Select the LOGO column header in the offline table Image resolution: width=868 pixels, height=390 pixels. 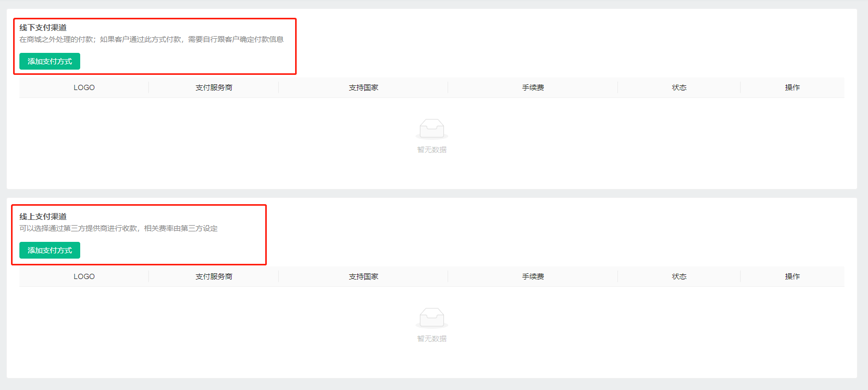[84, 87]
